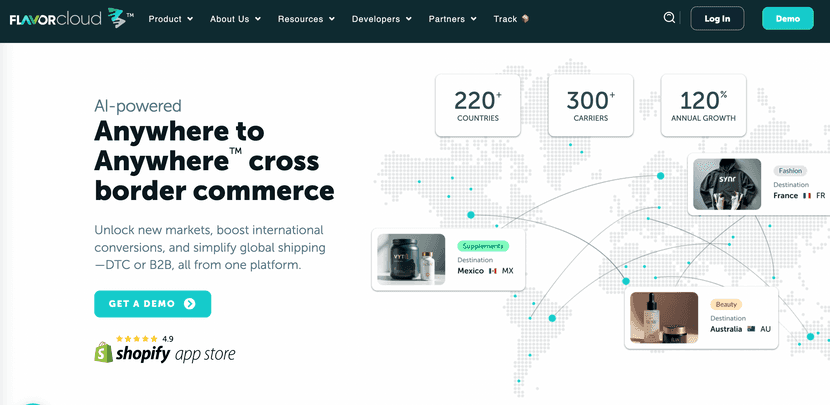Click the Fashion tag
The height and width of the screenshot is (405, 830).
click(x=790, y=171)
